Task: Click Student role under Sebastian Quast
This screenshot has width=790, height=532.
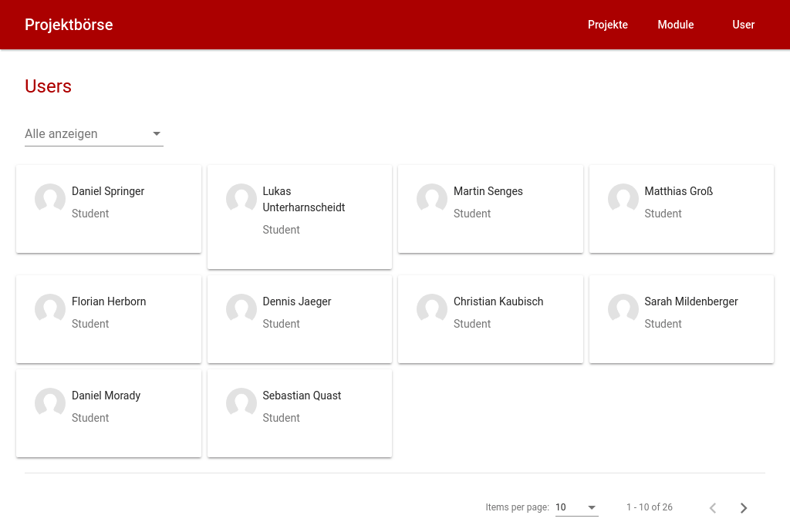Action: pyautogui.click(x=281, y=418)
